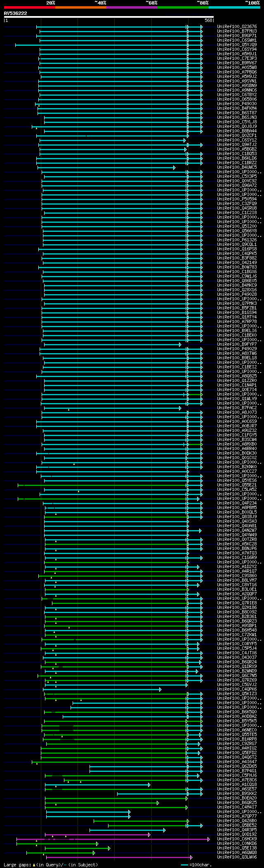Click UniRef100_Q5YES6 label
The width and height of the screenshot is (264, 868).
pos(237,480)
